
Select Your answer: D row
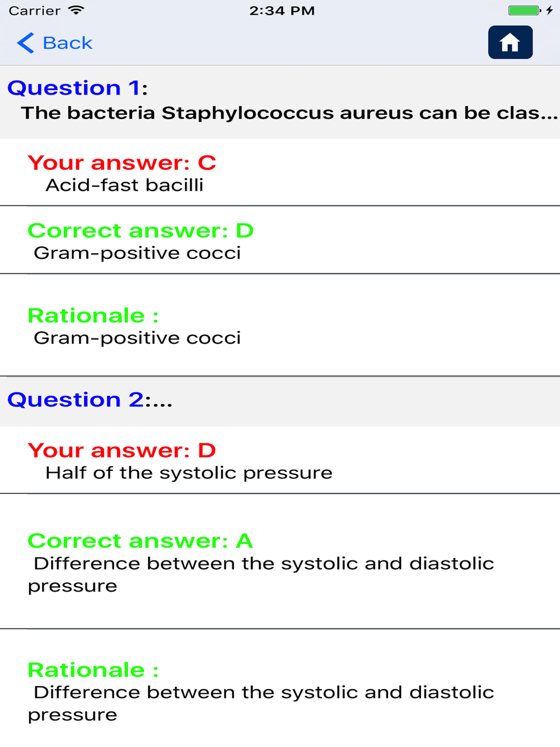(280, 460)
